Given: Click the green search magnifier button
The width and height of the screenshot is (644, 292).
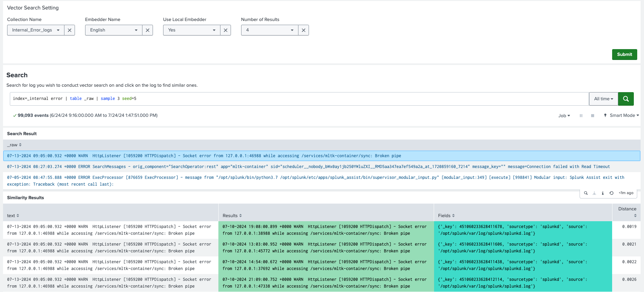Looking at the screenshot, I should [x=626, y=99].
